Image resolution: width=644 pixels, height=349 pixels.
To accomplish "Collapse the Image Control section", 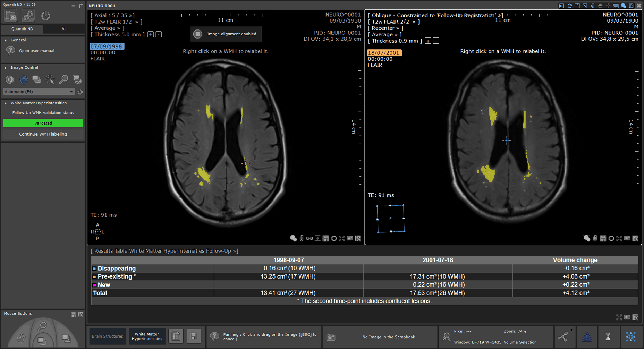I will [6, 68].
